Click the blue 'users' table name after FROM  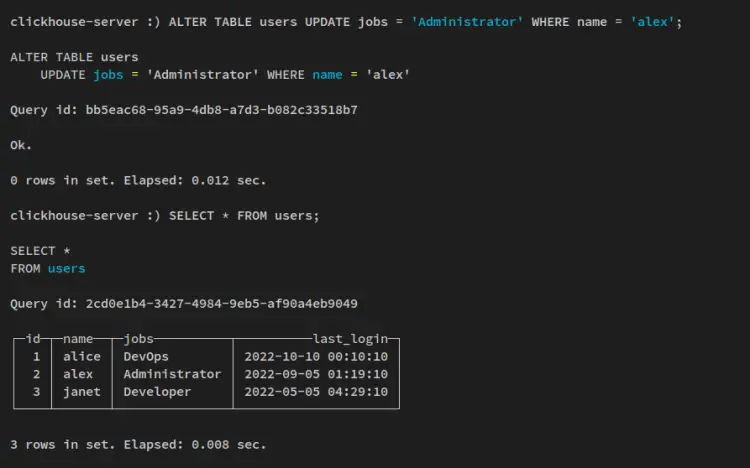tap(66, 268)
